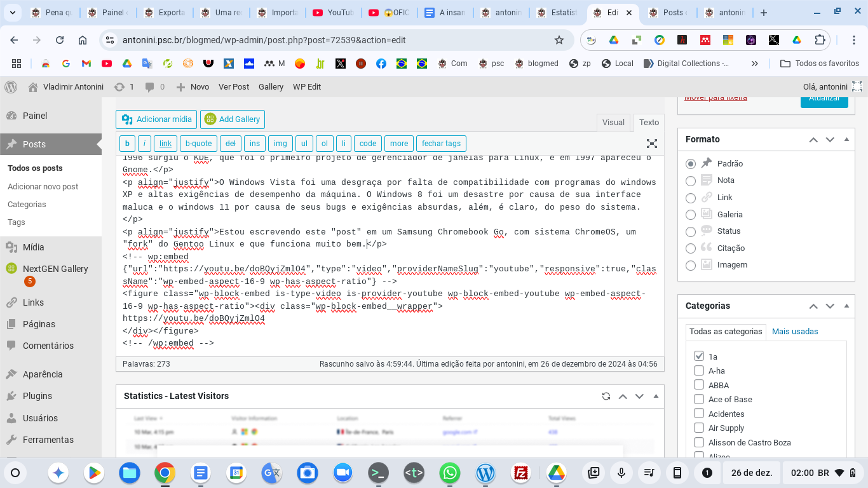Open the terminal from the shelf
868x488 pixels.
click(378, 473)
